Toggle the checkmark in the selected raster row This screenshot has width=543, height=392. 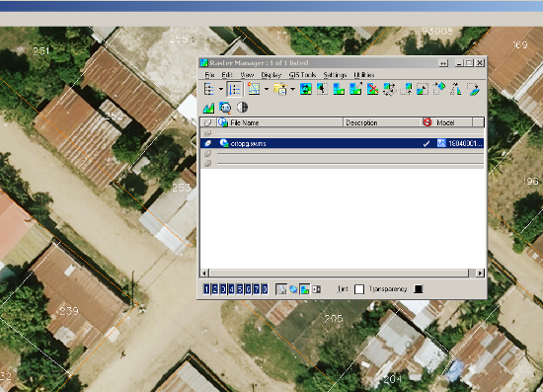point(427,143)
